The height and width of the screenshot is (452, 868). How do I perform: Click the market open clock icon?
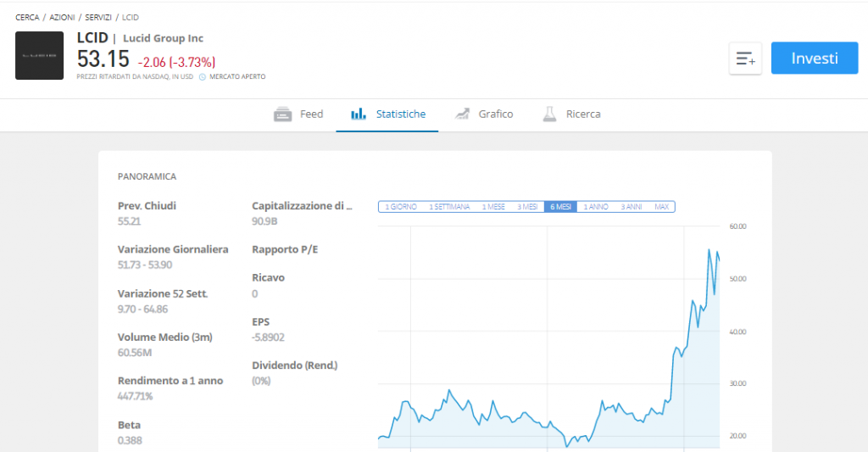pos(202,77)
